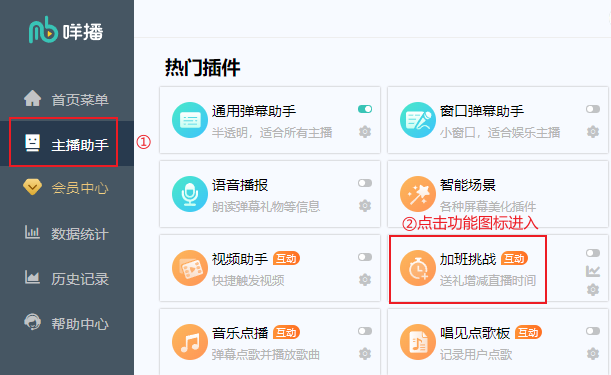Go to 首页菜单 menu item
Image resolution: width=611 pixels, height=375 pixels.
[x=80, y=100]
